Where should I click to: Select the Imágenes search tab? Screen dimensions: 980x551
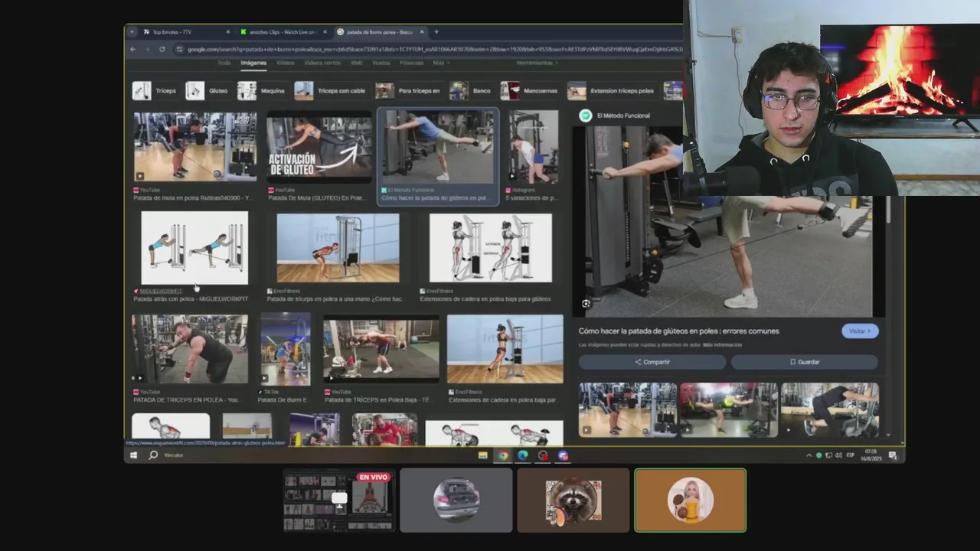(253, 63)
